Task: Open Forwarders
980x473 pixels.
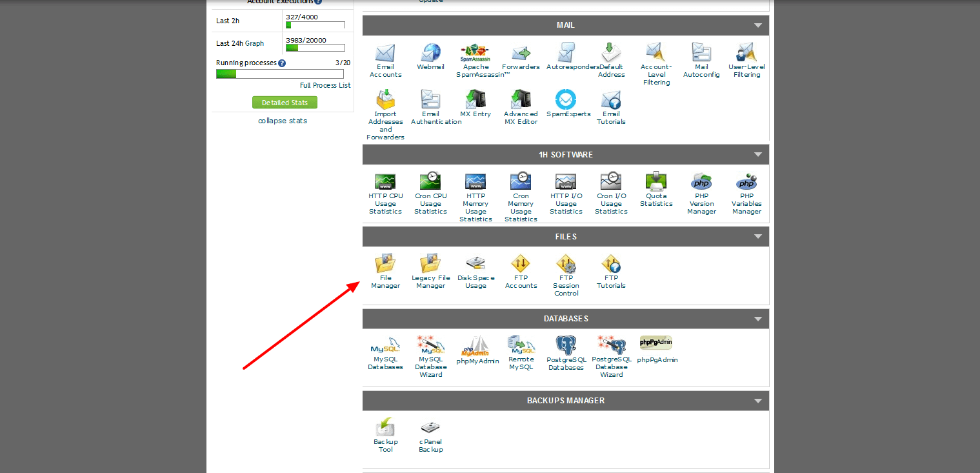Action: tap(521, 57)
